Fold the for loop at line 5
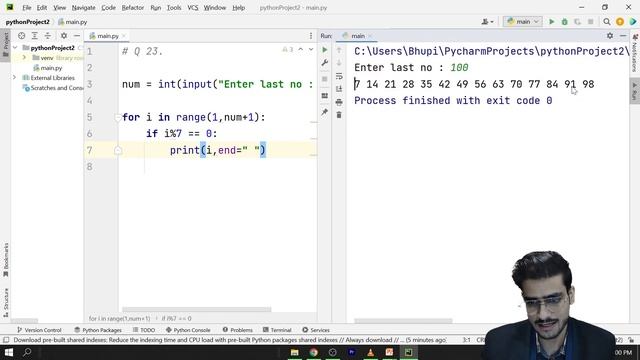Screen dimensions: 640x360 click(x=118, y=118)
